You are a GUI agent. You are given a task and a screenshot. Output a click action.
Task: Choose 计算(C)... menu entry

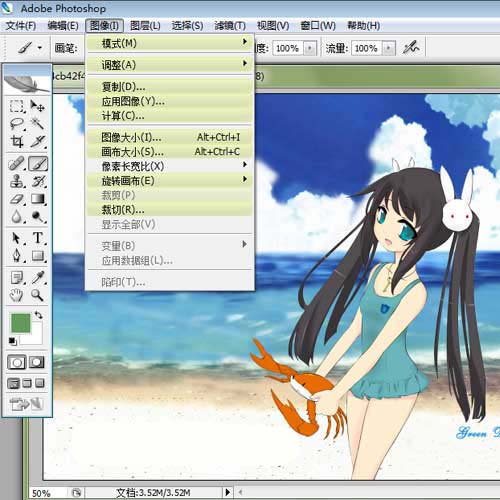tap(169, 116)
